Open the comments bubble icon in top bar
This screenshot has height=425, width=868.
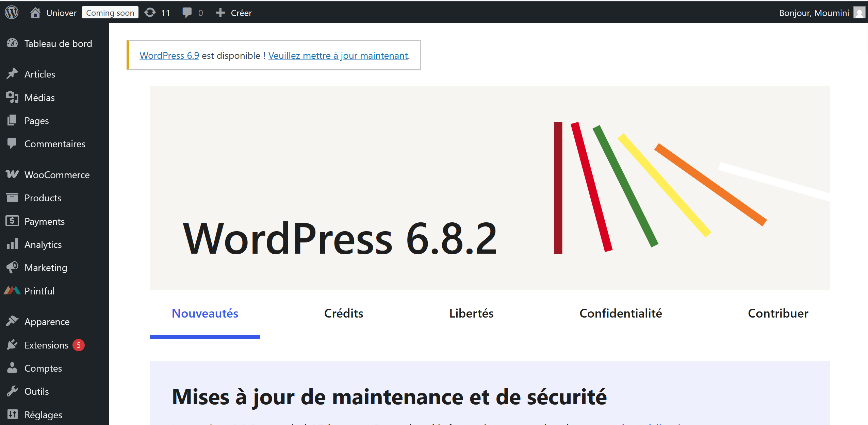click(187, 13)
